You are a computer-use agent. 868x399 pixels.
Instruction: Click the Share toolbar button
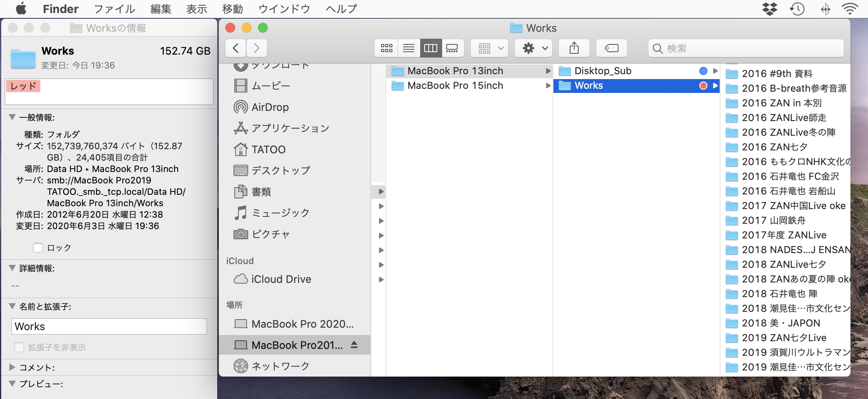[574, 48]
